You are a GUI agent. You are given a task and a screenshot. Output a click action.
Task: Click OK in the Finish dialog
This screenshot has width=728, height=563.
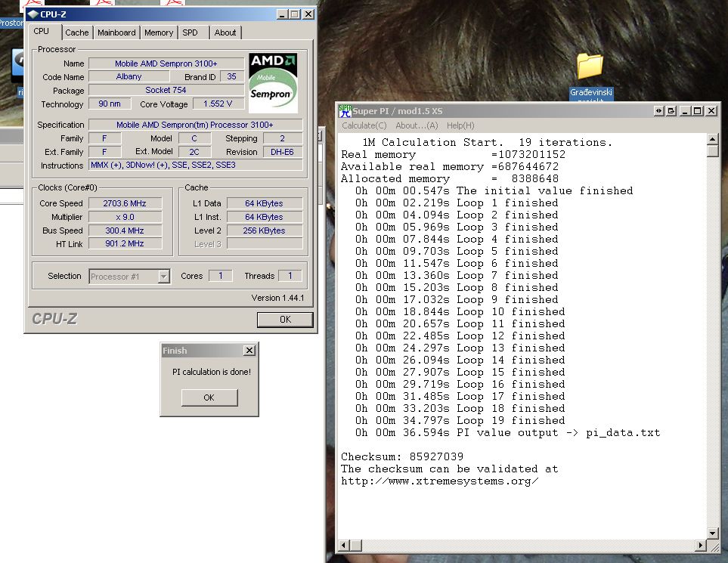pyautogui.click(x=209, y=398)
